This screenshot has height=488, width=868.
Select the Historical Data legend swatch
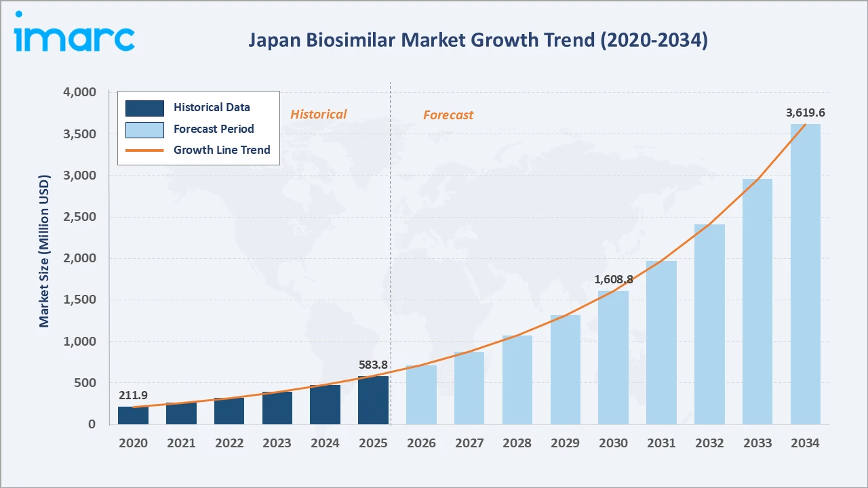144,108
